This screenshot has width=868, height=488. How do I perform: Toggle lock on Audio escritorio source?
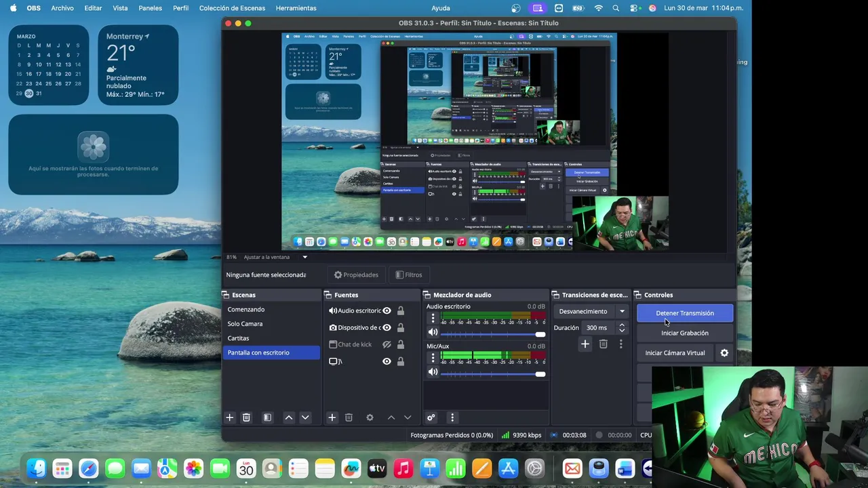coord(401,311)
